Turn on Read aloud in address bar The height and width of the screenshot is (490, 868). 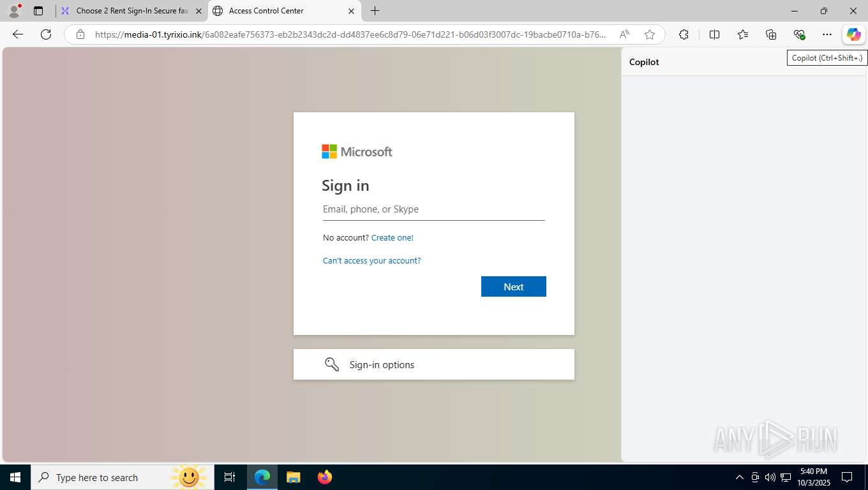click(624, 34)
